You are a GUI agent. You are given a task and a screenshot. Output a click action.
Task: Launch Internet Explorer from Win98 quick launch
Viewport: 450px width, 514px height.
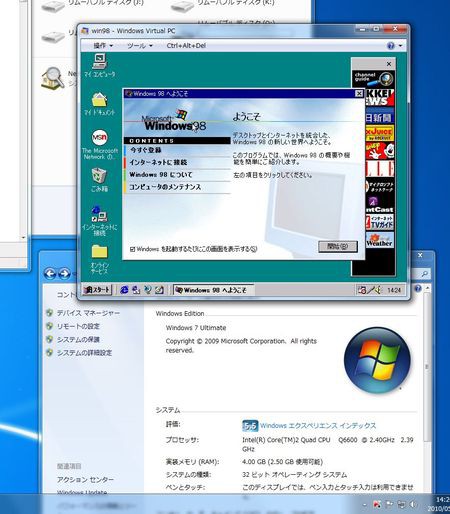coord(124,290)
